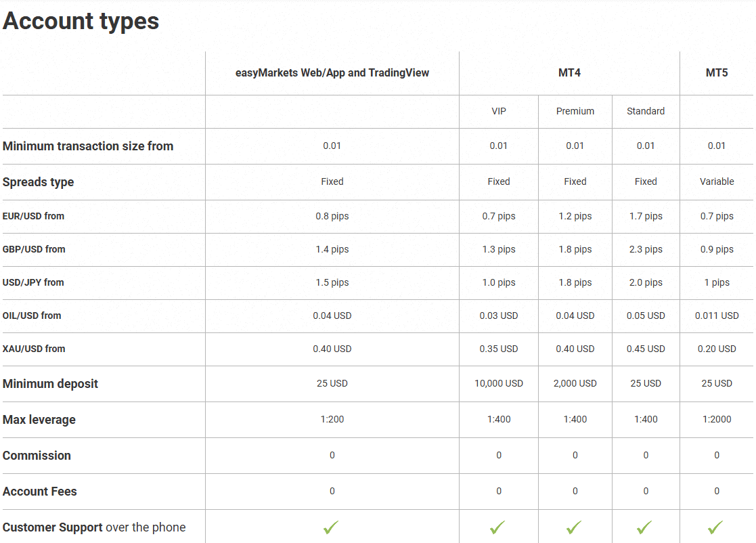Click the EUR/USD from row label
This screenshot has height=543, width=756.
[x=34, y=216]
